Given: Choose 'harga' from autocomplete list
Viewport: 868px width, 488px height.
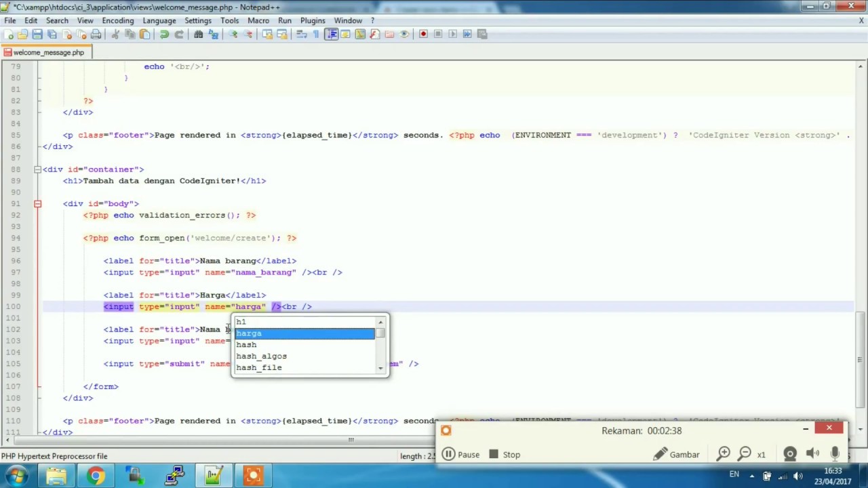Looking at the screenshot, I should point(304,333).
